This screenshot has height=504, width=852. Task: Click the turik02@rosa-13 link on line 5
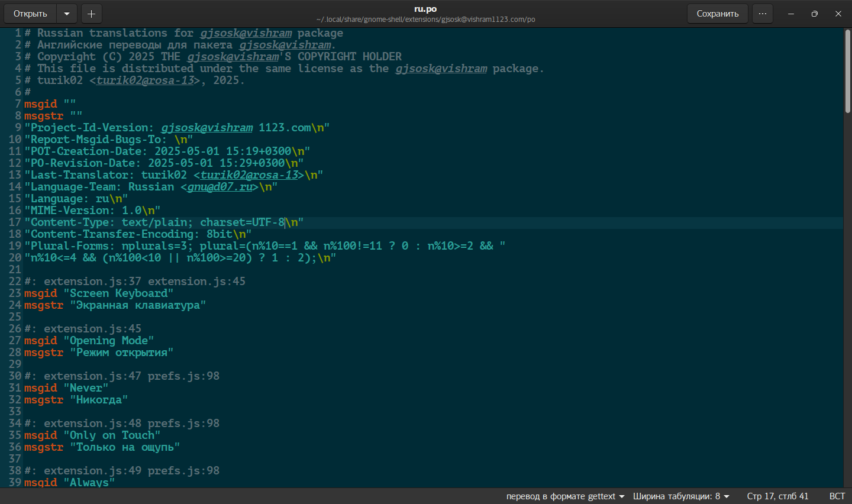click(145, 80)
